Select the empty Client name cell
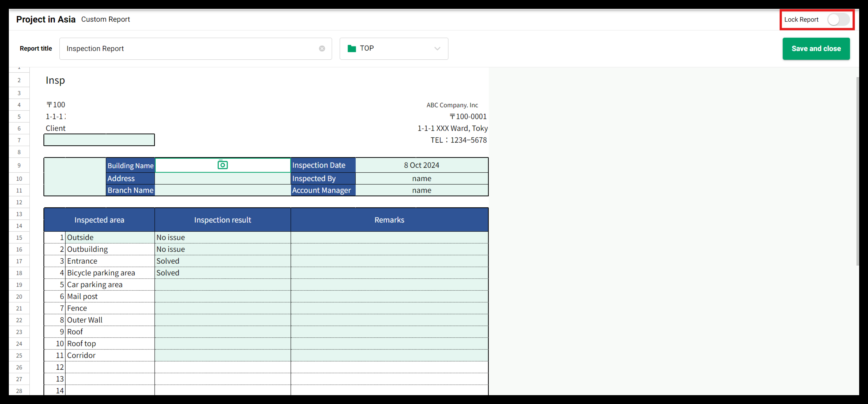This screenshot has width=868, height=404. click(99, 140)
